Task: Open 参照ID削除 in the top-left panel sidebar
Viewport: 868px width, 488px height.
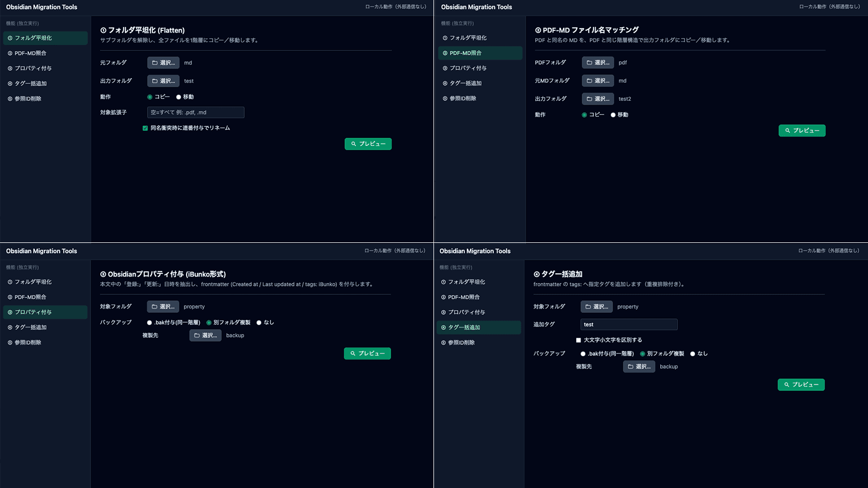Action: pyautogui.click(x=46, y=99)
